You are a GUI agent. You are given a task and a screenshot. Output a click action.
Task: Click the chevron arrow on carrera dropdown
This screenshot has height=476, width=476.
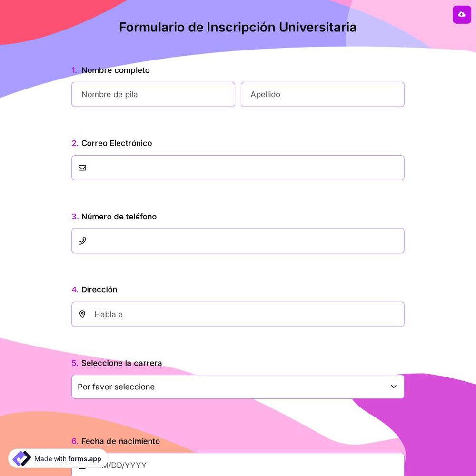click(394, 387)
